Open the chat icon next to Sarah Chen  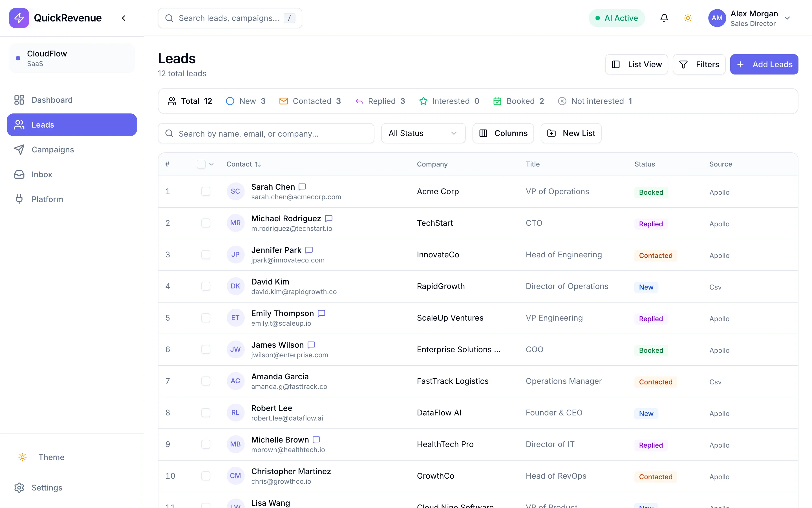coord(302,187)
